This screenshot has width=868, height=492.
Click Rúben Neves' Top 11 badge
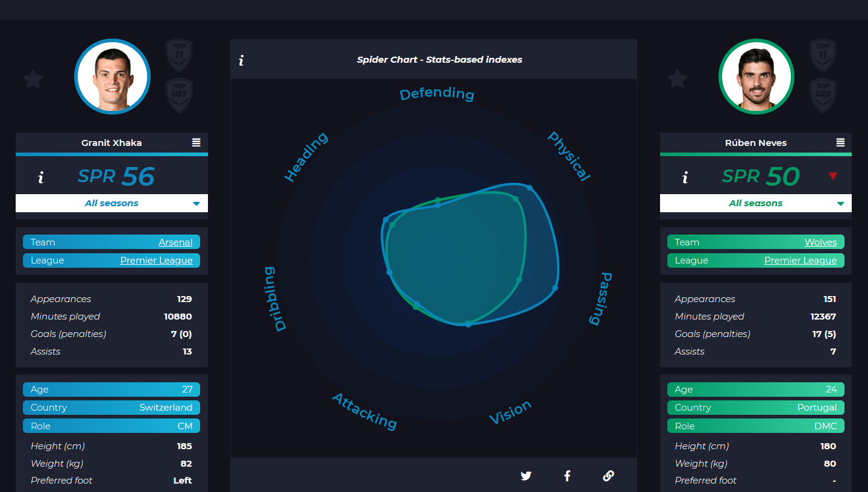pos(823,55)
